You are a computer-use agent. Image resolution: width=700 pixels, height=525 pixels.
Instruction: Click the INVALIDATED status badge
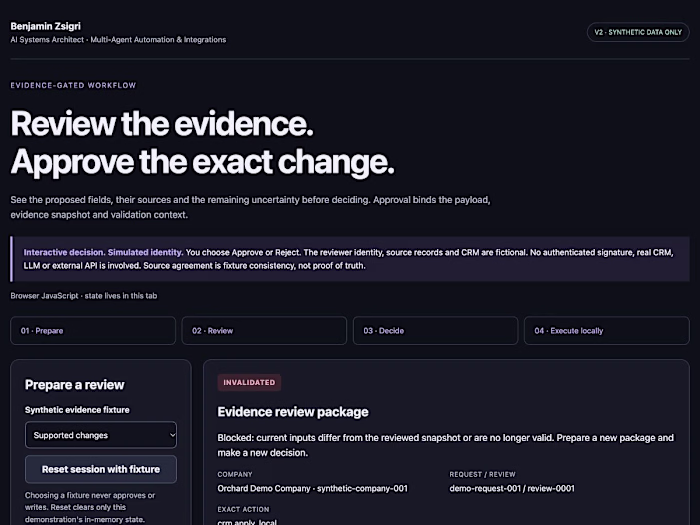point(249,383)
